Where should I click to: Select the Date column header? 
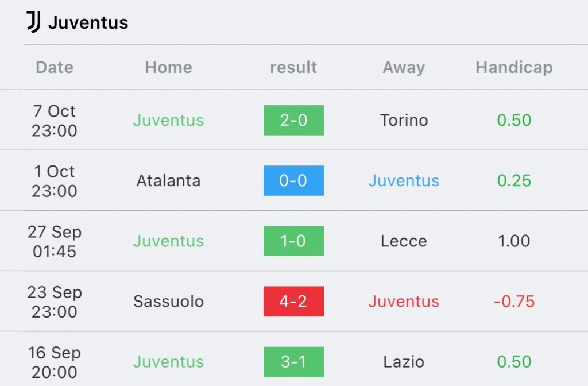click(55, 68)
